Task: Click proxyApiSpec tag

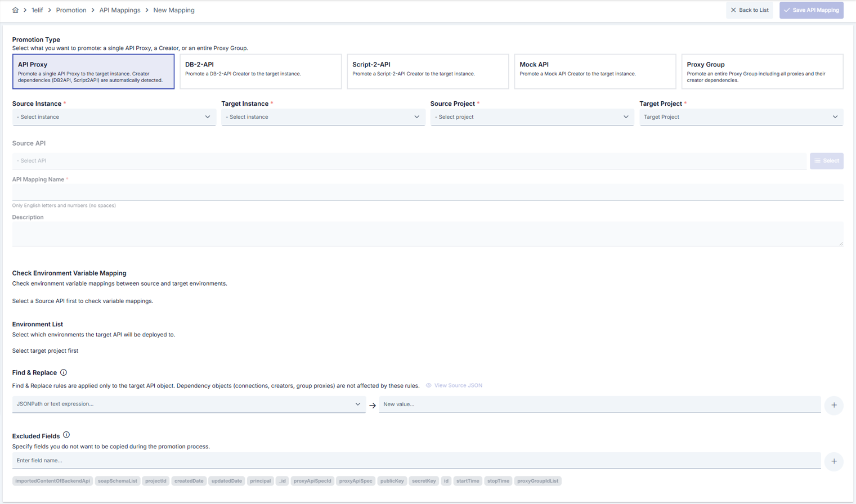Action: [356, 481]
